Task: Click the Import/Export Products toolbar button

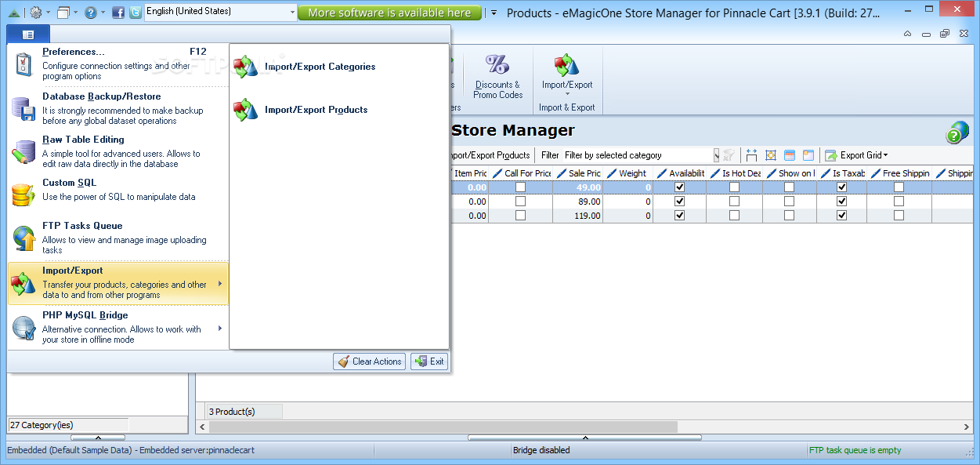Action: tap(490, 155)
